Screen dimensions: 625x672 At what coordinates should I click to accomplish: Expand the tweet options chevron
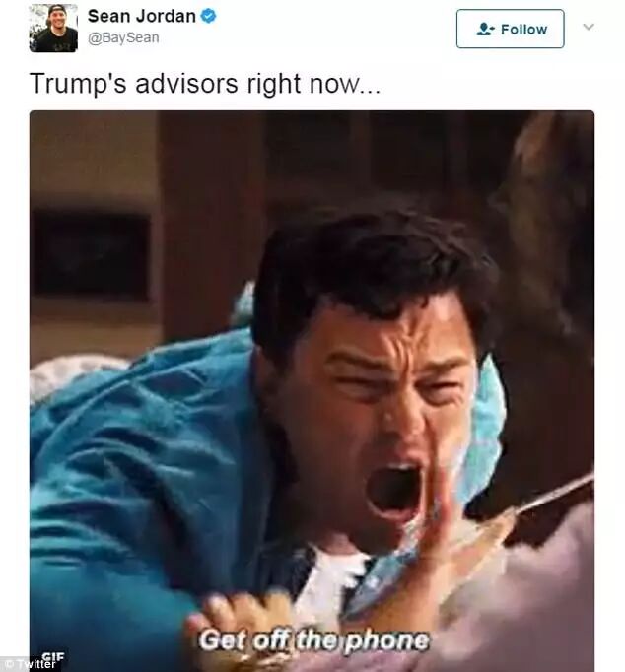click(x=589, y=27)
